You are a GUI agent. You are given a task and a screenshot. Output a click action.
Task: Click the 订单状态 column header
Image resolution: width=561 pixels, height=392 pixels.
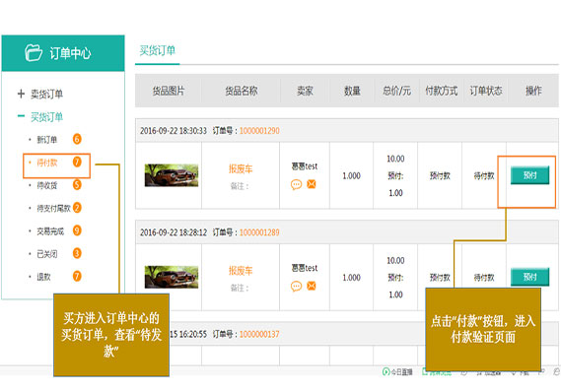pos(486,91)
